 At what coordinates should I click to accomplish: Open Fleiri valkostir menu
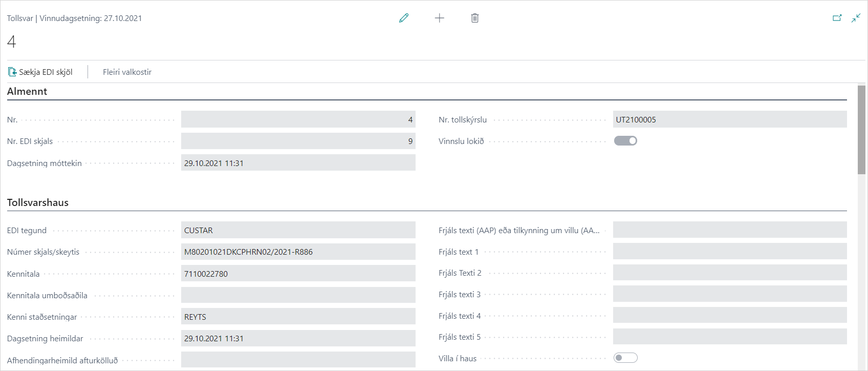(127, 72)
